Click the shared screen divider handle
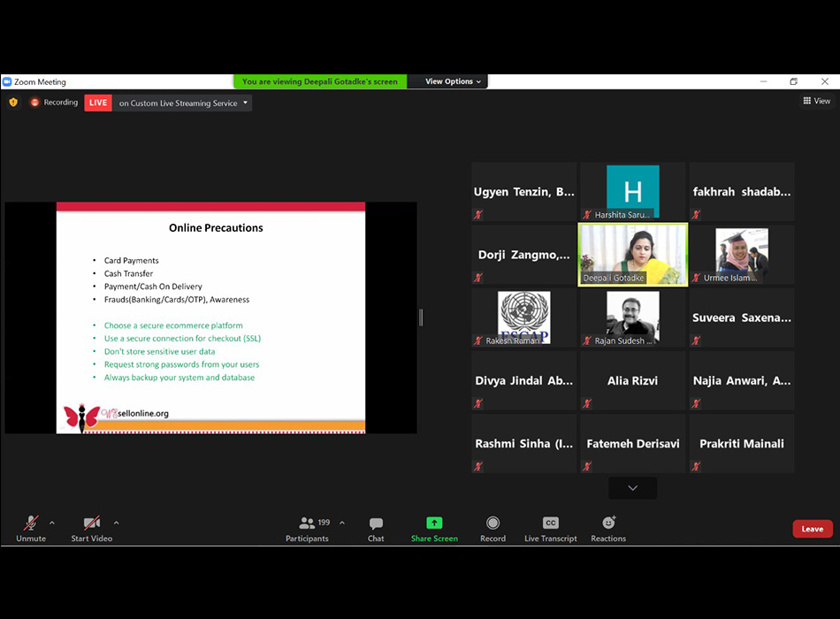Image resolution: width=840 pixels, height=619 pixels. coord(421,317)
